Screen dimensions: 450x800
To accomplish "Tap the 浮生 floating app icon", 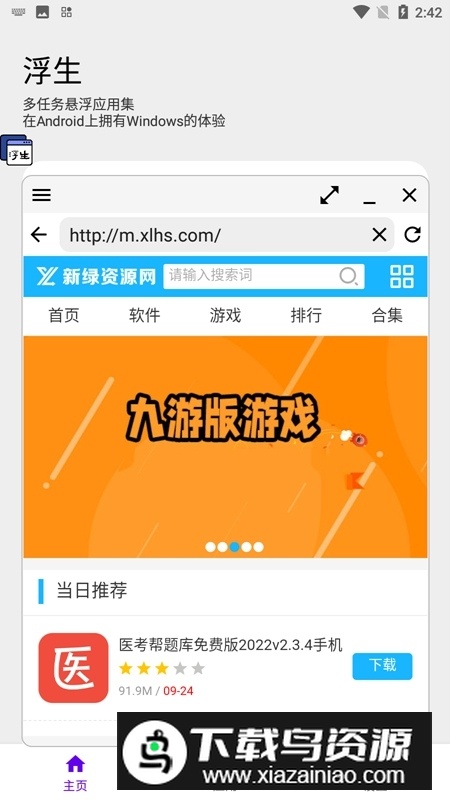I will (17, 150).
